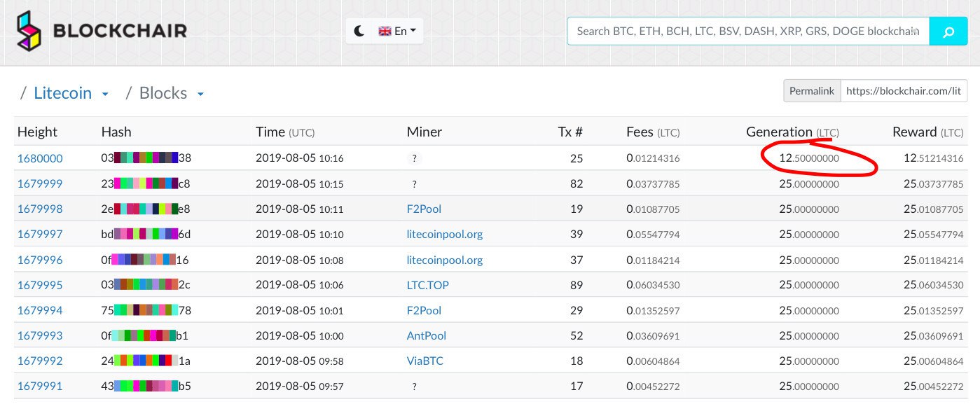980x404 pixels.
Task: Click the colored hash of block 1679995
Action: point(146,285)
